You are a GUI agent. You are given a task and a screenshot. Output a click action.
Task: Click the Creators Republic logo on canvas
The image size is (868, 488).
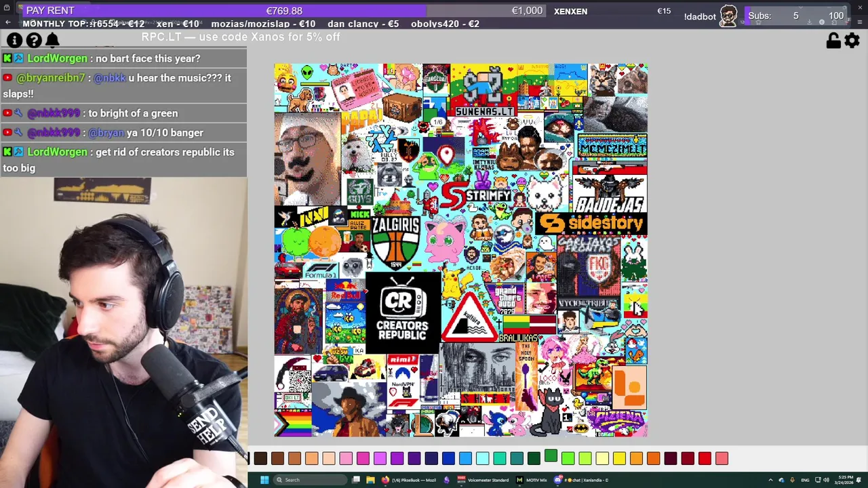pyautogui.click(x=403, y=312)
